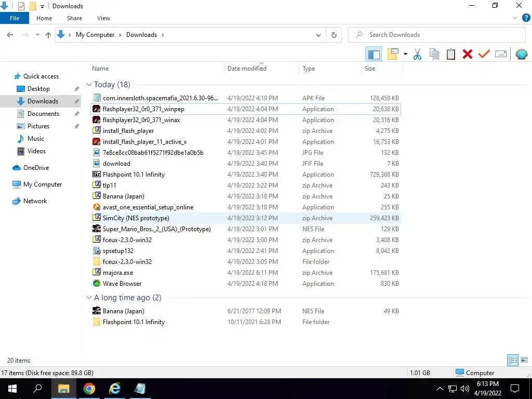Click the clipboard Paste icon
This screenshot has width=532, height=399.
click(x=451, y=54)
